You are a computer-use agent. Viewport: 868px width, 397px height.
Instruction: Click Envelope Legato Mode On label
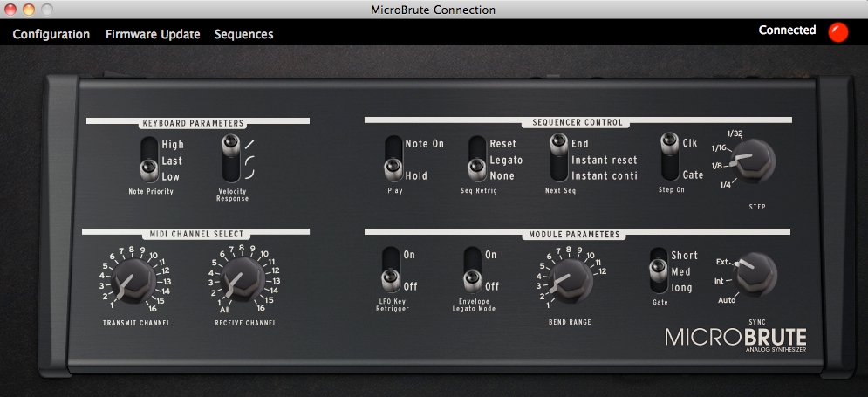[490, 255]
